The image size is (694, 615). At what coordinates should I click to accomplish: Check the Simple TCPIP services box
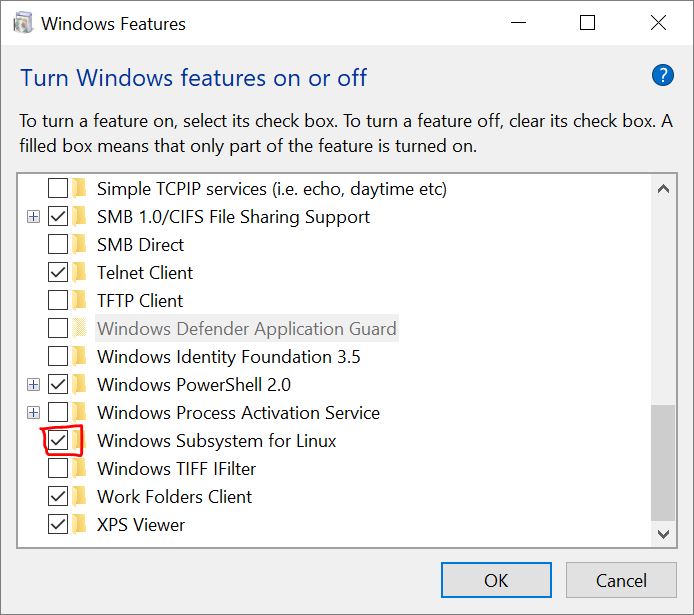click(x=58, y=189)
